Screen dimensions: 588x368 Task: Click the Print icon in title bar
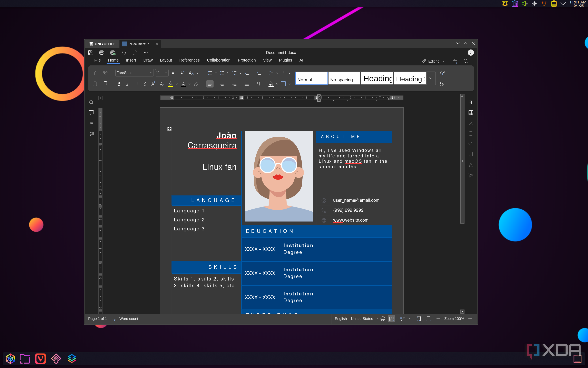point(101,53)
